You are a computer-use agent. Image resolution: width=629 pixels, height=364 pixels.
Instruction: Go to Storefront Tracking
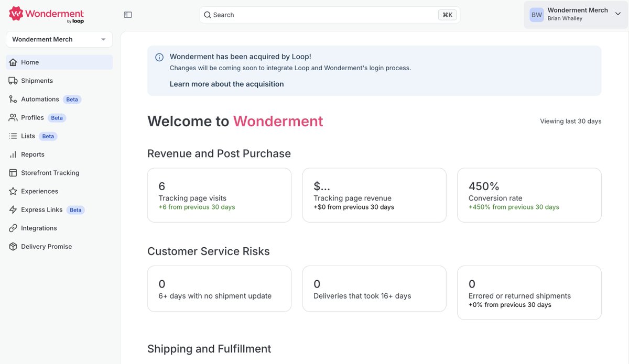tap(59, 173)
